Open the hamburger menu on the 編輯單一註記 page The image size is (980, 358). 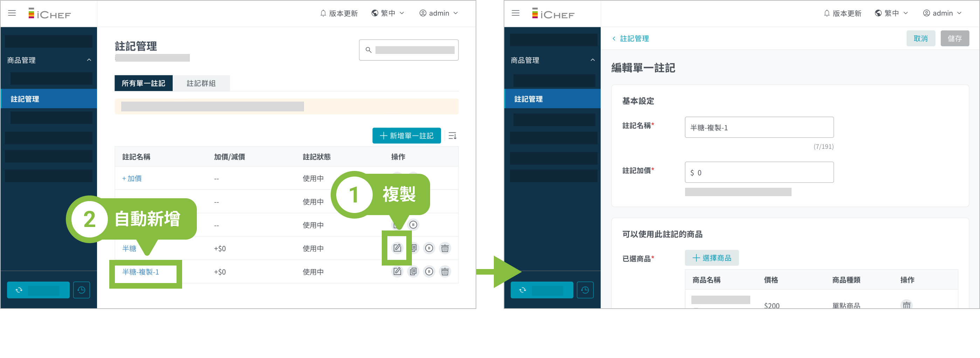(x=516, y=13)
